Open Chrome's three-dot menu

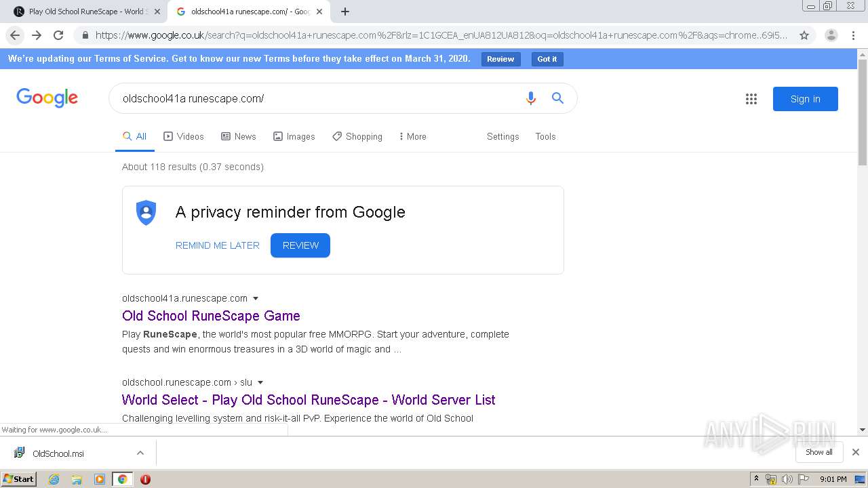[x=854, y=35]
